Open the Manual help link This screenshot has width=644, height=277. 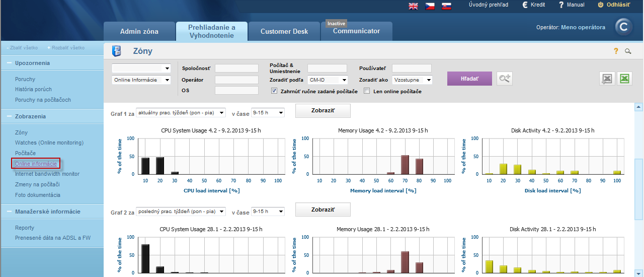(572, 5)
